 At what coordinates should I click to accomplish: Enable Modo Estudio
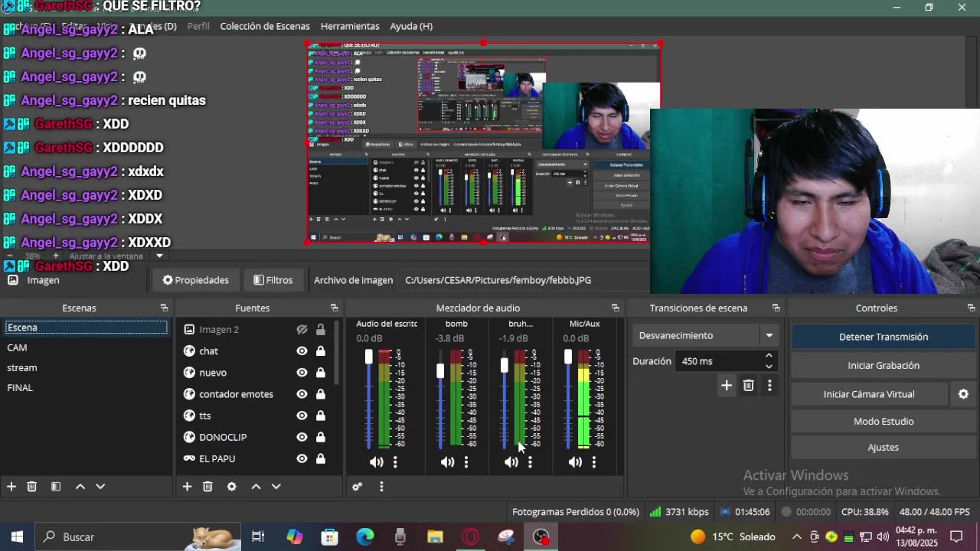[884, 421]
